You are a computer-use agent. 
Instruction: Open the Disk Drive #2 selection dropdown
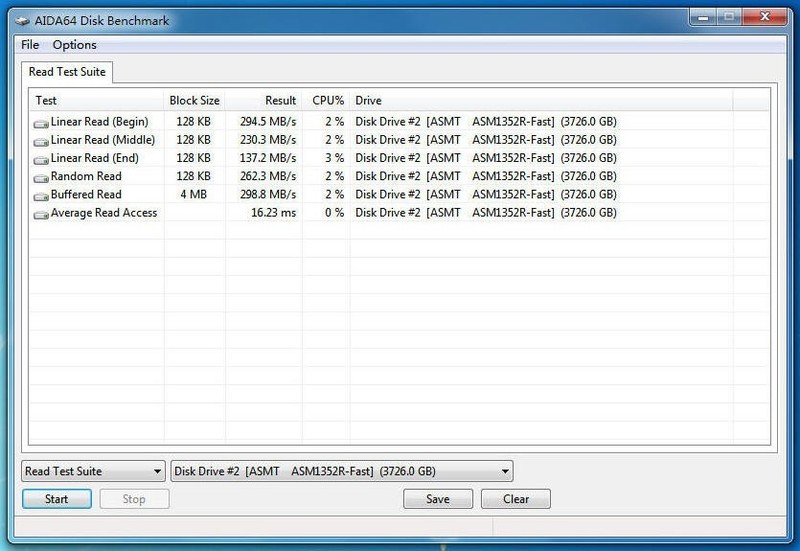(342, 471)
